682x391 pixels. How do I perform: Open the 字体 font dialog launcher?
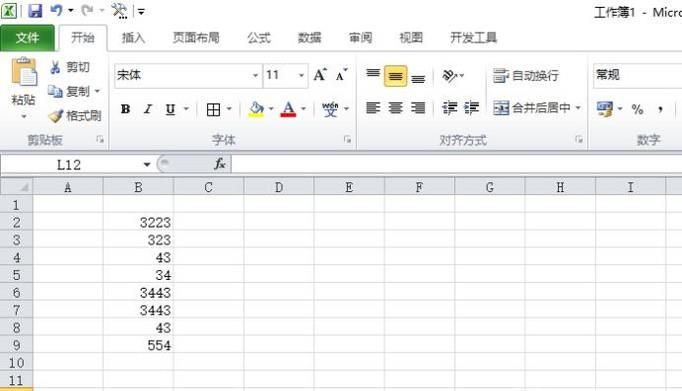point(347,140)
